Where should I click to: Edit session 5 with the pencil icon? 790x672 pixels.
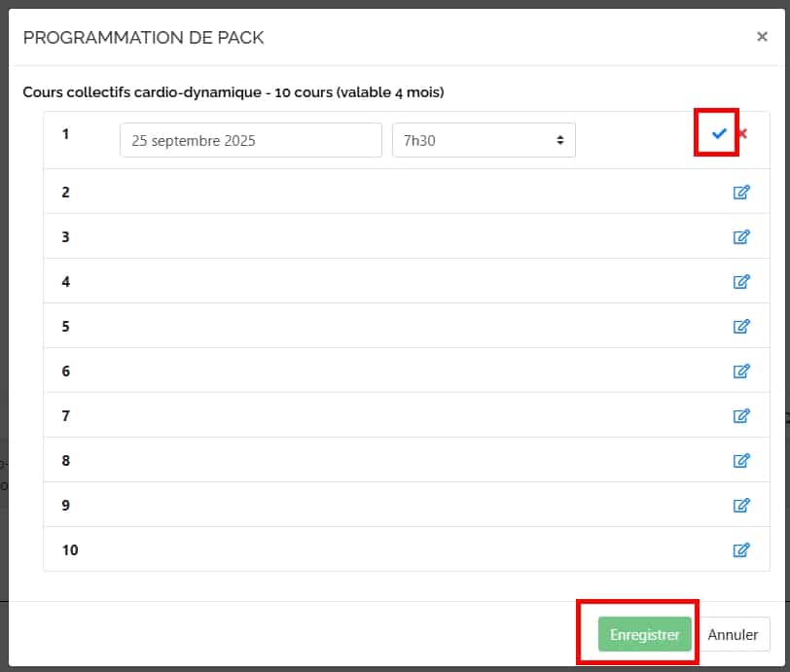click(x=741, y=327)
